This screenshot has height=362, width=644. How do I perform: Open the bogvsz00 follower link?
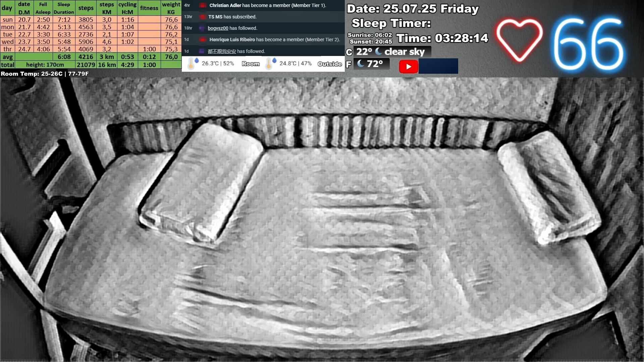tap(218, 28)
